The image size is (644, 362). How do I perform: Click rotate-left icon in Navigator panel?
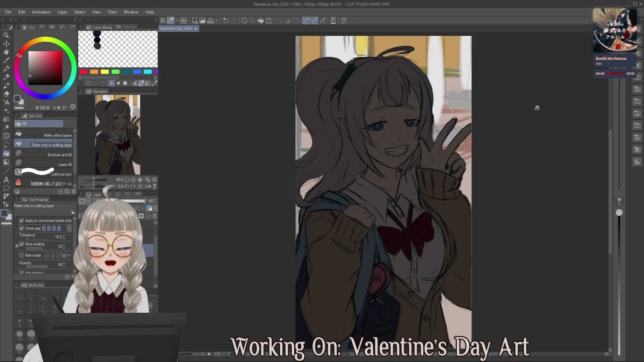pyautogui.click(x=126, y=187)
